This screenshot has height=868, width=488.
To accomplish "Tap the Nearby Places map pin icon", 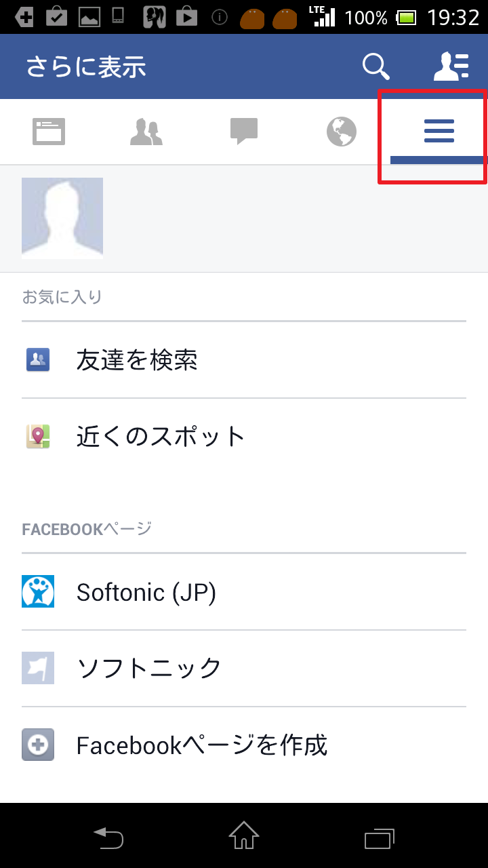I will tap(38, 436).
